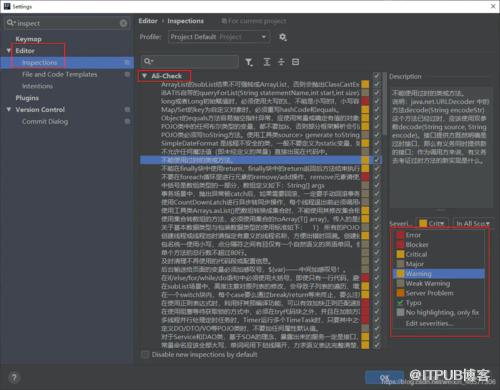Open Keymap settings page
This screenshot has height=390, width=500.
(28, 39)
